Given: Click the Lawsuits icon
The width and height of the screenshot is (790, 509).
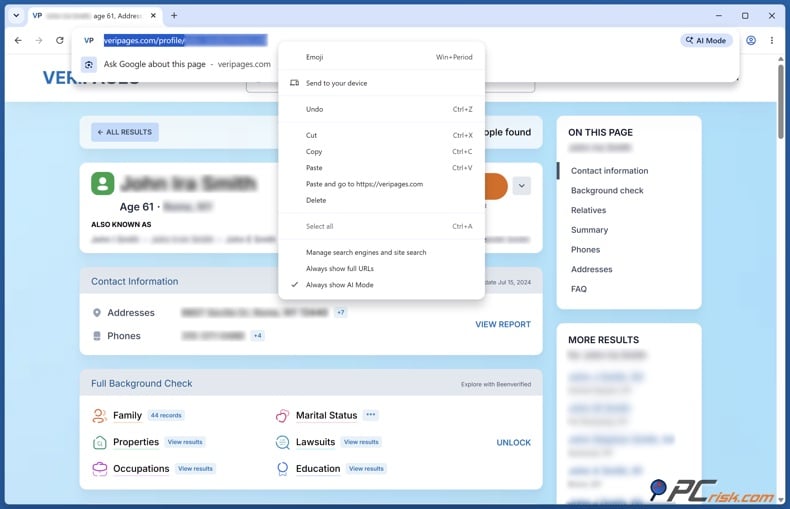Looking at the screenshot, I should coord(283,442).
